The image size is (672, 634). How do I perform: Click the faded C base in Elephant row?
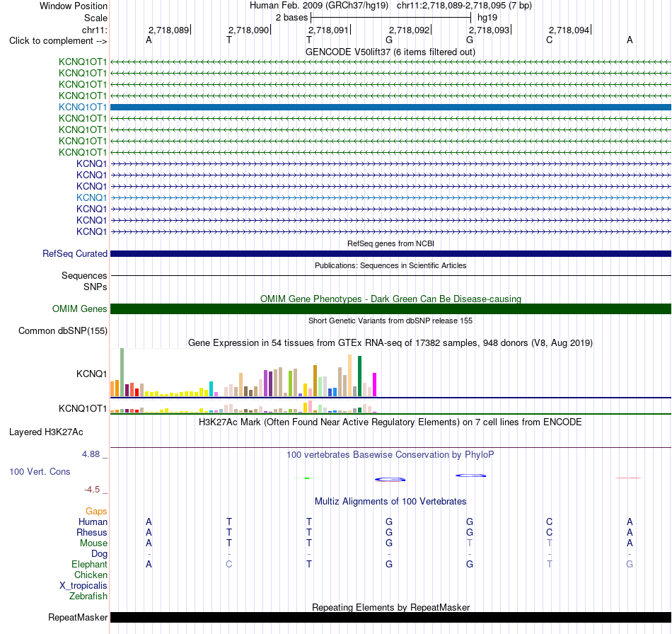229,564
